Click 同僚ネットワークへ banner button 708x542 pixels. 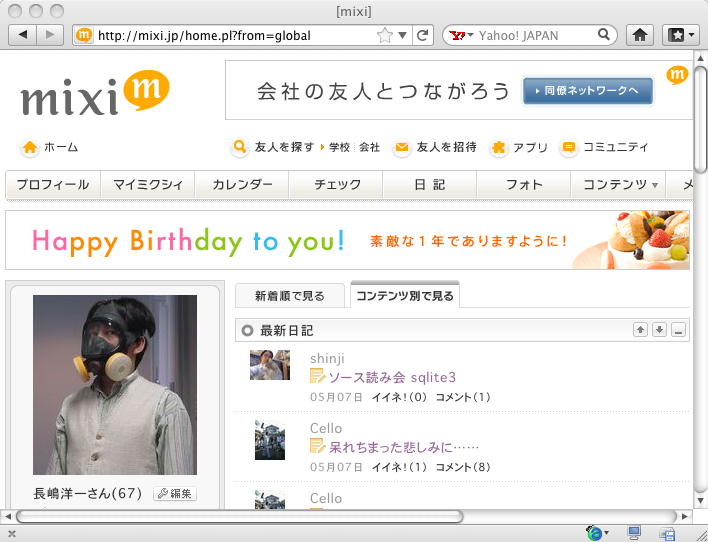pos(587,91)
